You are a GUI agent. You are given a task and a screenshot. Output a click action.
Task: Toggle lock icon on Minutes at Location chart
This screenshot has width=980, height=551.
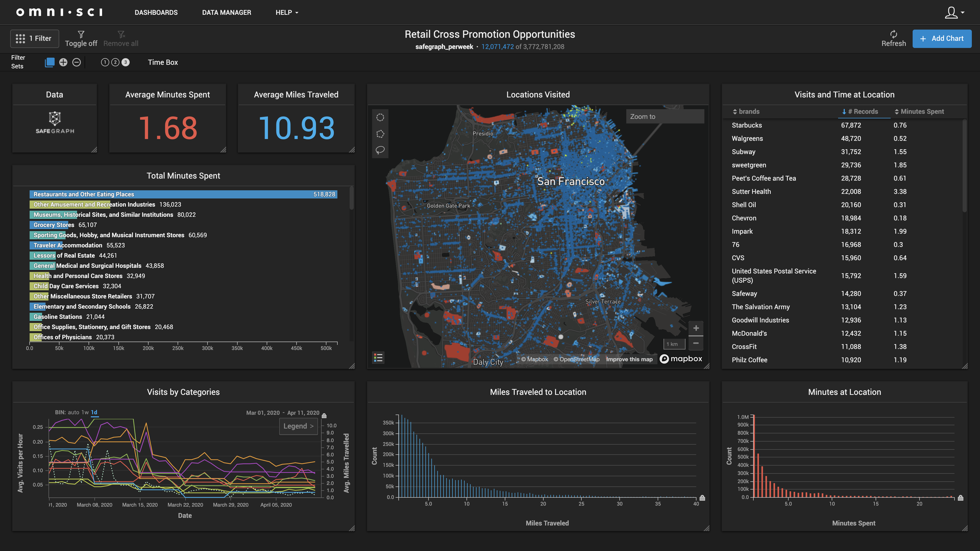click(x=960, y=498)
